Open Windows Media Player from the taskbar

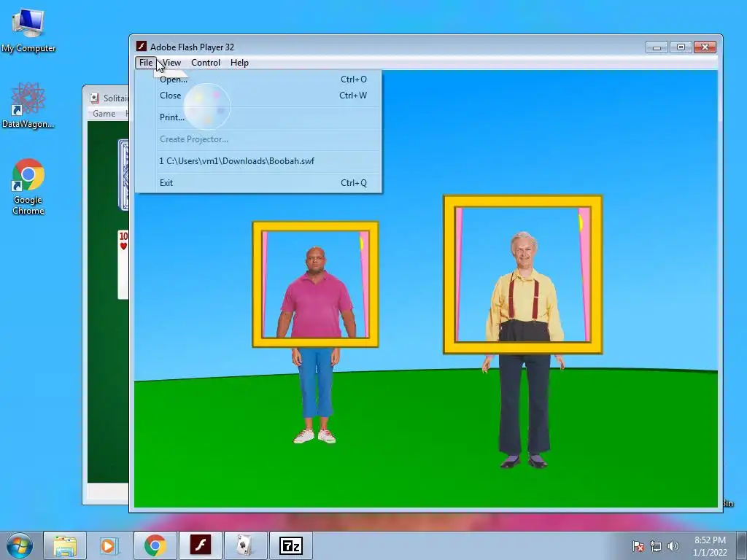point(109,545)
